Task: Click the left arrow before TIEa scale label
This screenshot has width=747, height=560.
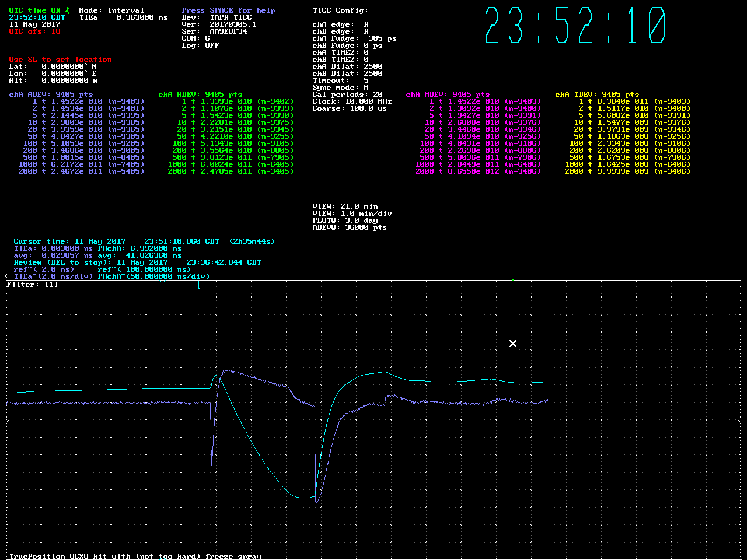Action: [x=6, y=276]
